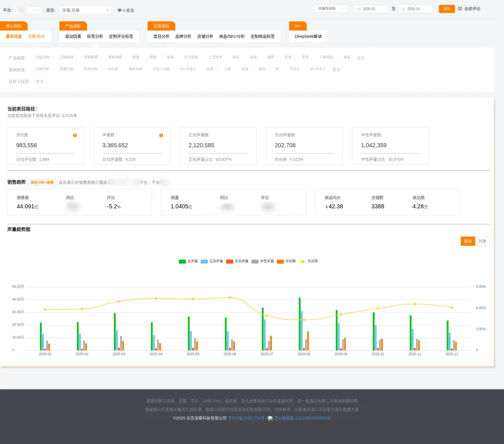Click the 前往分析+查看 button
This screenshot has width=504, height=444.
pyautogui.click(x=42, y=182)
